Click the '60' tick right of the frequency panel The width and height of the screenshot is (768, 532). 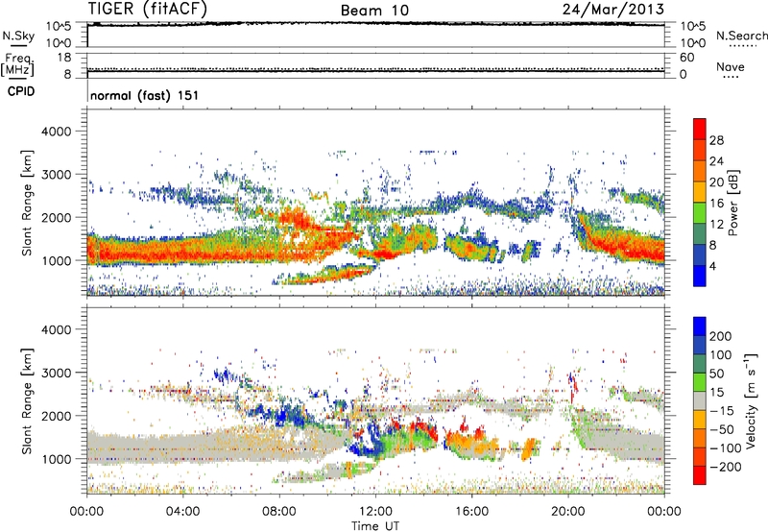point(687,58)
